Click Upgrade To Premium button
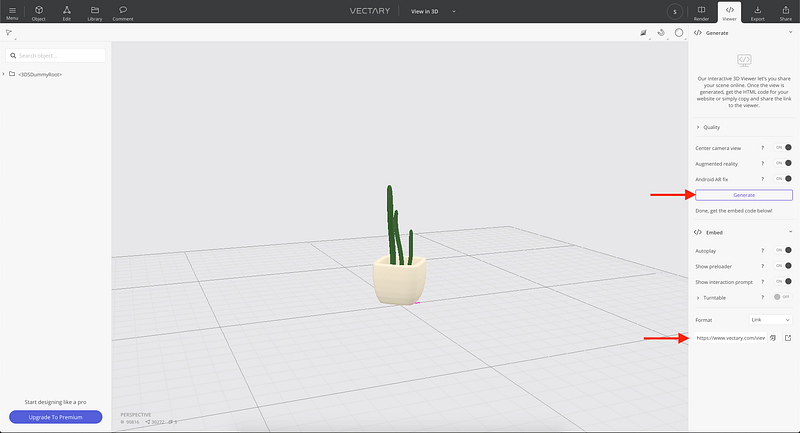The height and width of the screenshot is (433, 800). click(56, 417)
